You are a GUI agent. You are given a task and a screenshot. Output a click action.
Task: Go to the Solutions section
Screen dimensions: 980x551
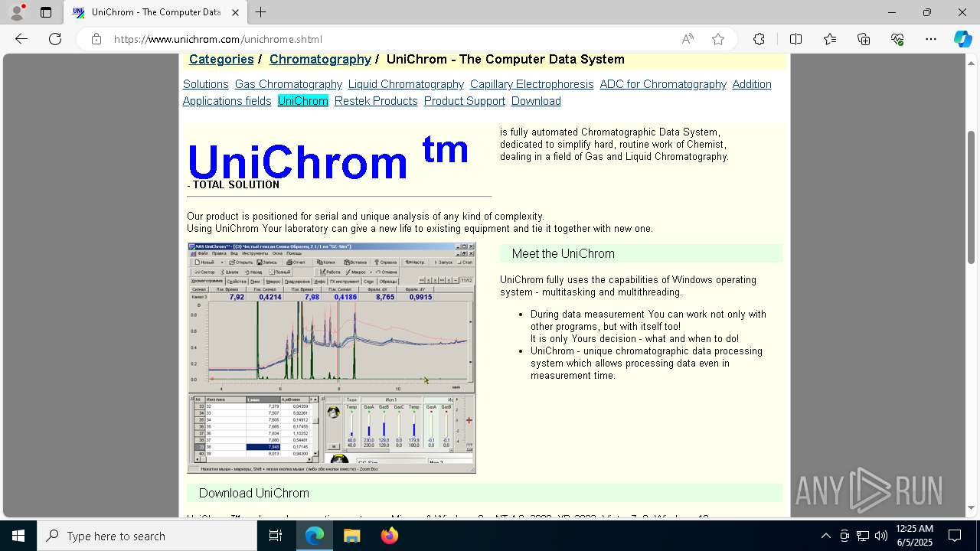tap(205, 84)
